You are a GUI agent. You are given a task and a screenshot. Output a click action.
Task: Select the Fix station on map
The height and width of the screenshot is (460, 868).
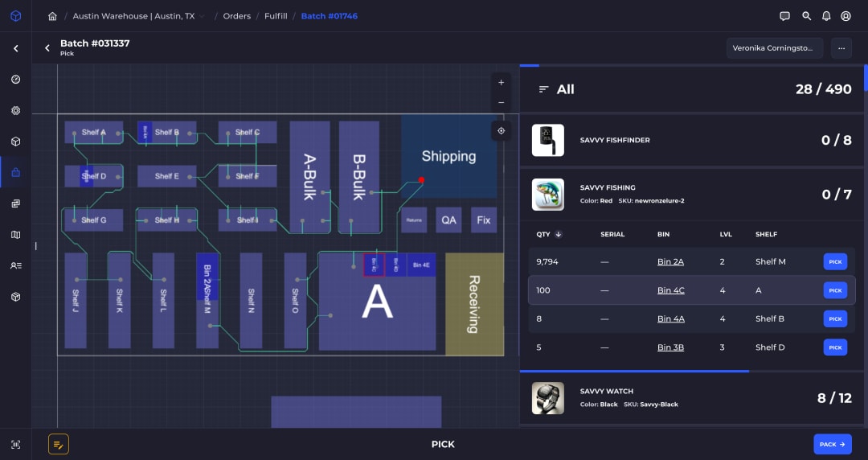coord(484,220)
